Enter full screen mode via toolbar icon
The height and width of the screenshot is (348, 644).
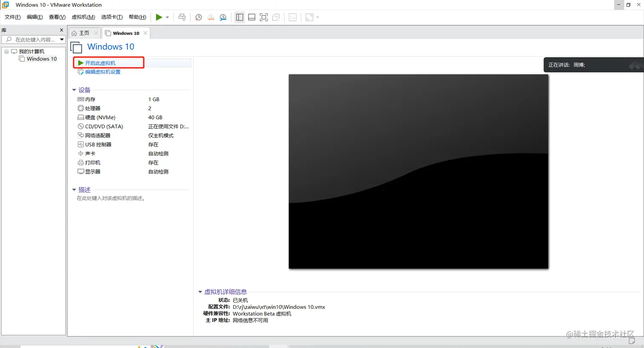pyautogui.click(x=264, y=17)
